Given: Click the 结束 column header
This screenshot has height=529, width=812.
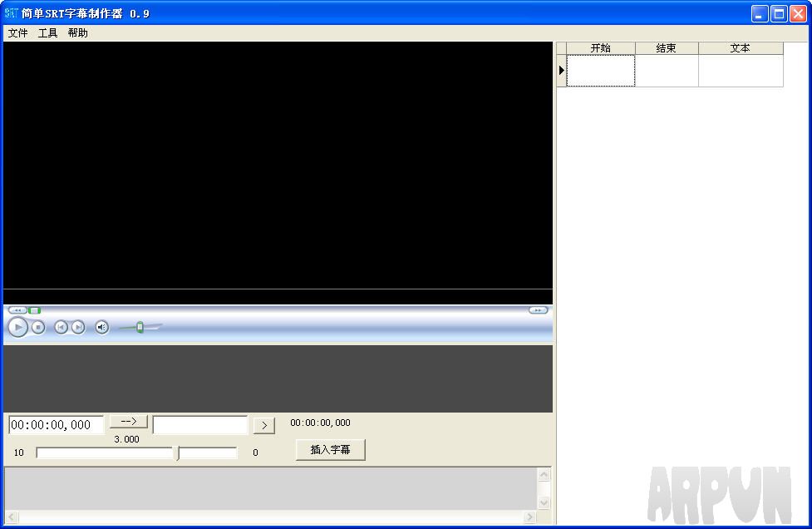Looking at the screenshot, I should coord(667,48).
